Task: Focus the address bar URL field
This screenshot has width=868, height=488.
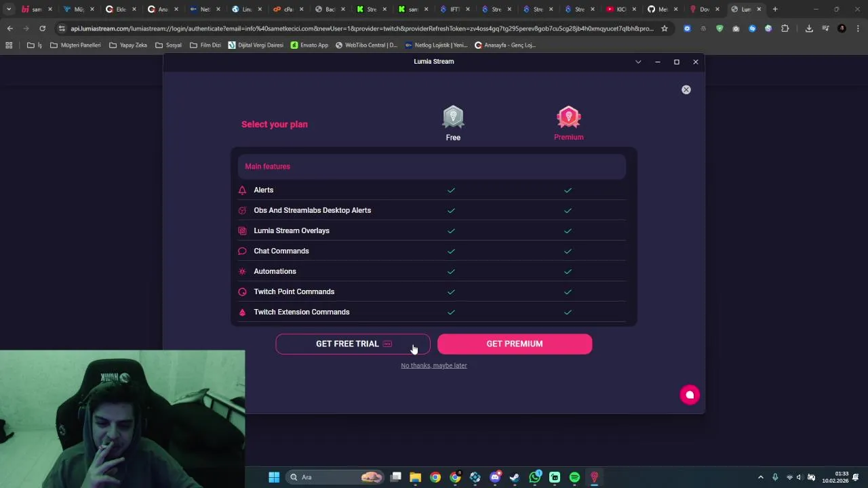Action: 362,28
